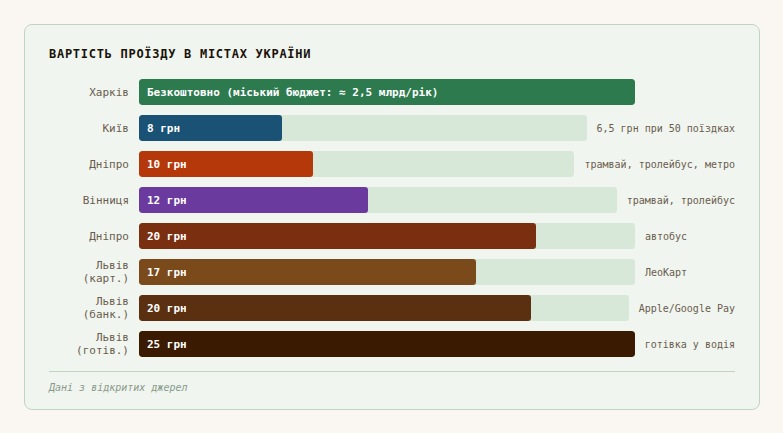
Task: Click the "Дані з відкритих джерел" footer note
Action: pyautogui.click(x=118, y=387)
